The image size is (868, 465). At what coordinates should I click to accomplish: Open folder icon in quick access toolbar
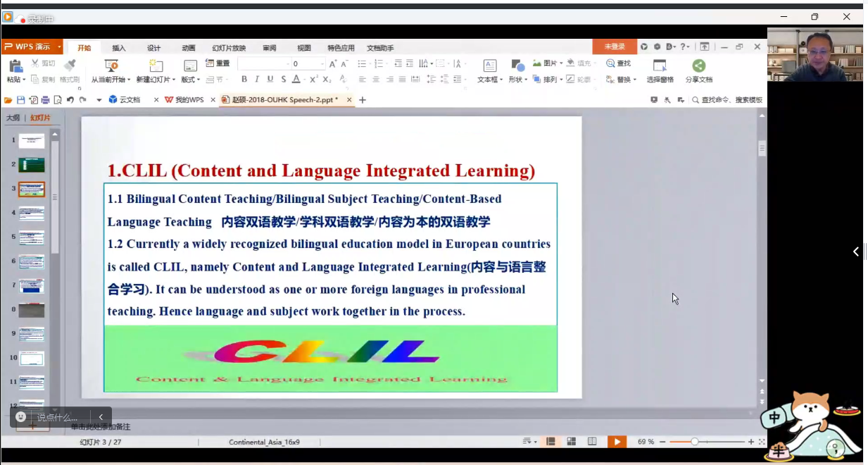coord(8,100)
